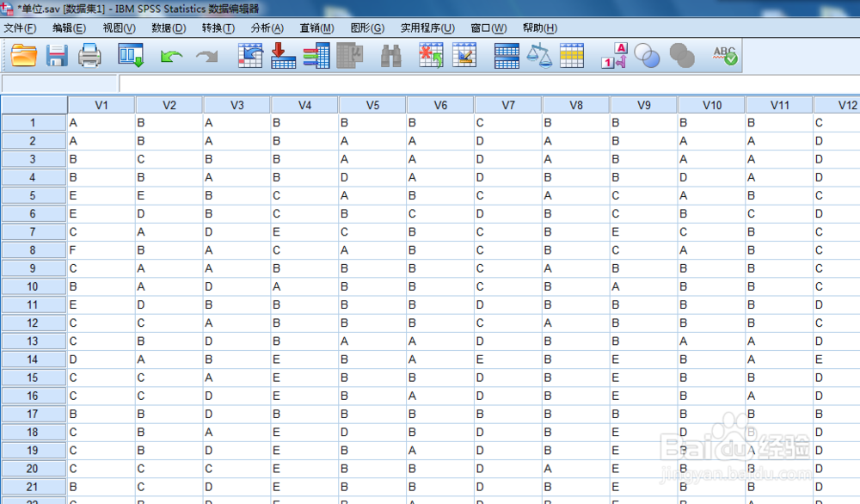Select the V5 column header
Screen dimensions: 860x504
point(373,105)
